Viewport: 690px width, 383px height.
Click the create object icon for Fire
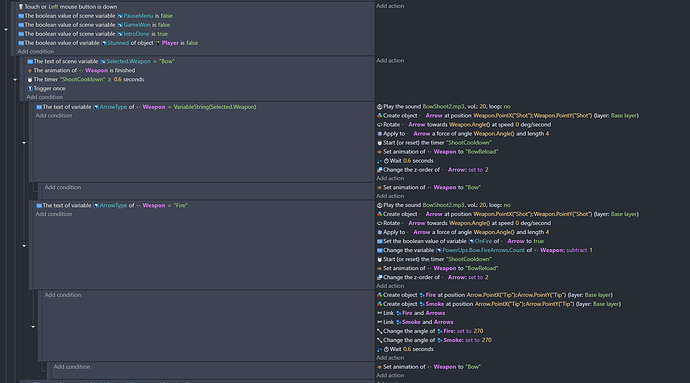pyautogui.click(x=380, y=295)
